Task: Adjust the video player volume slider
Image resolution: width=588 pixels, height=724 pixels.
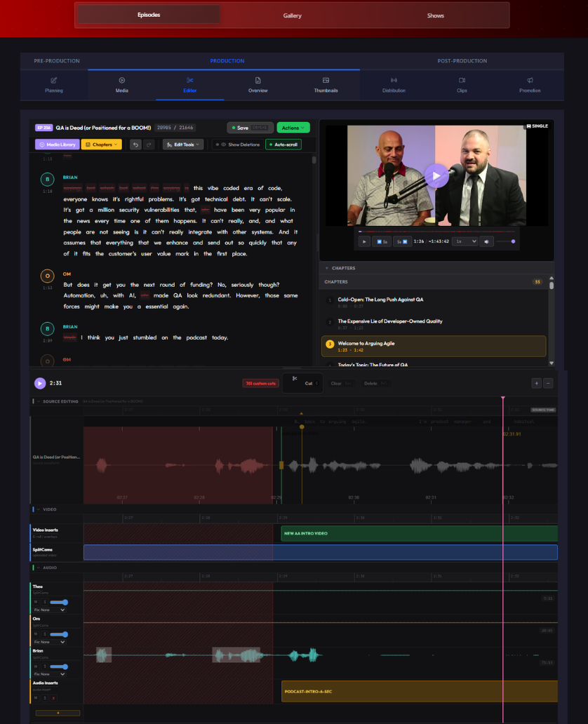Action: [505, 241]
